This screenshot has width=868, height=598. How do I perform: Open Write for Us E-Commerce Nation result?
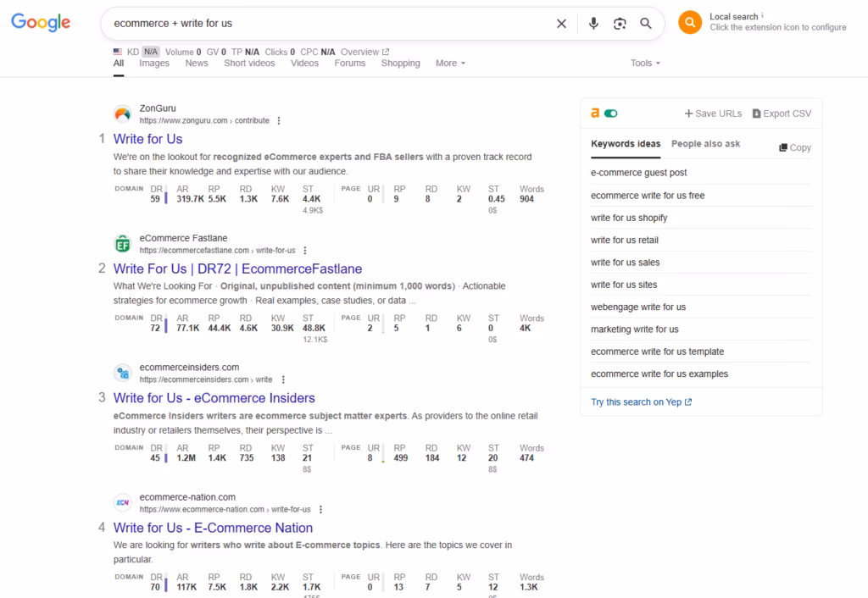(x=213, y=528)
